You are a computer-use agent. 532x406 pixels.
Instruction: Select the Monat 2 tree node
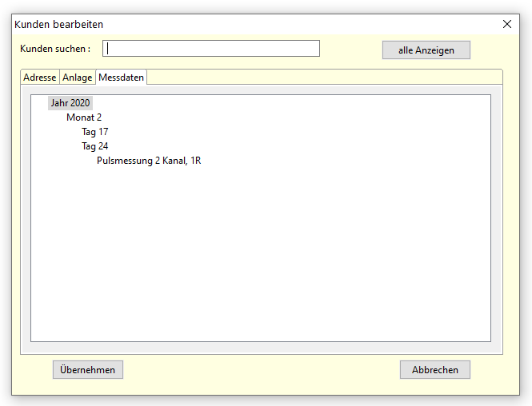click(84, 117)
